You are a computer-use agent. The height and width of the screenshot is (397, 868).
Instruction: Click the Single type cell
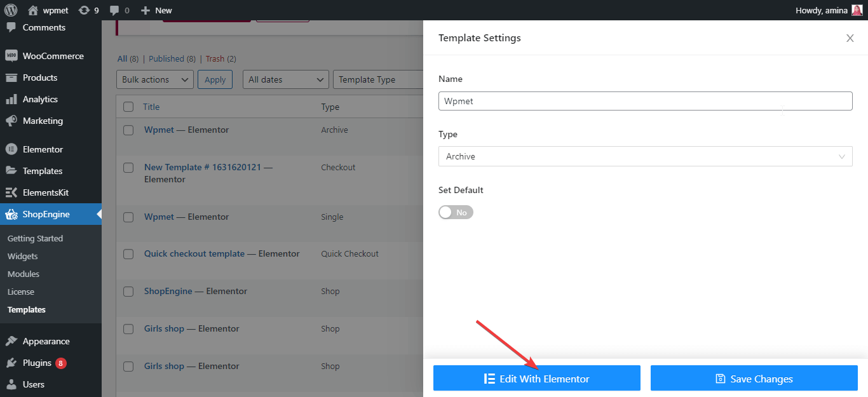coord(332,217)
